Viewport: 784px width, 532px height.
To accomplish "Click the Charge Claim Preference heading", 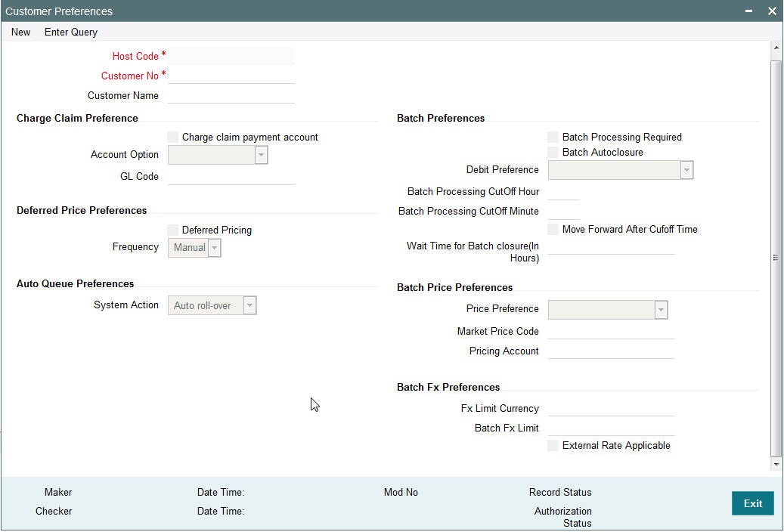I will [x=78, y=119].
